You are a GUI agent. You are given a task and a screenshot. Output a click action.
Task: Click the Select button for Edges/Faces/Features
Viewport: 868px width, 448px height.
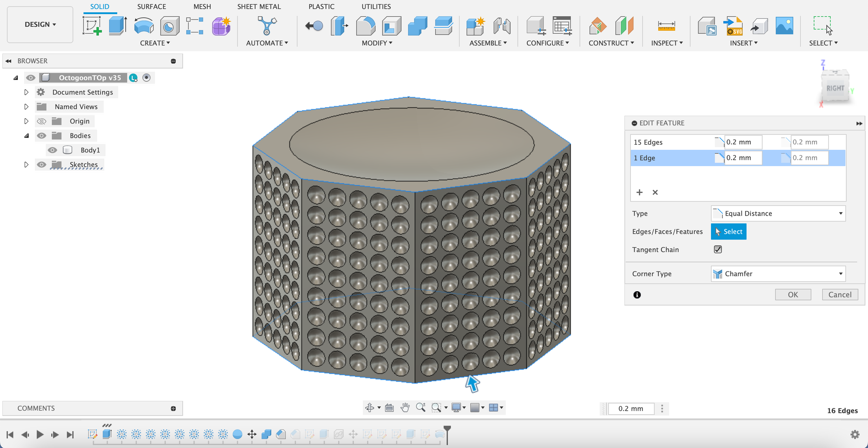coord(728,231)
